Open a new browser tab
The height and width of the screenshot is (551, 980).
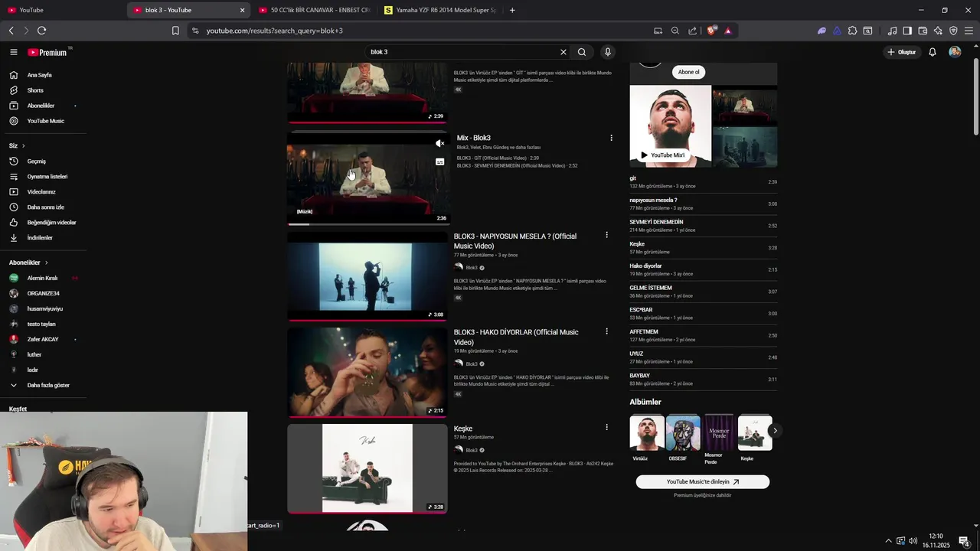coord(512,10)
